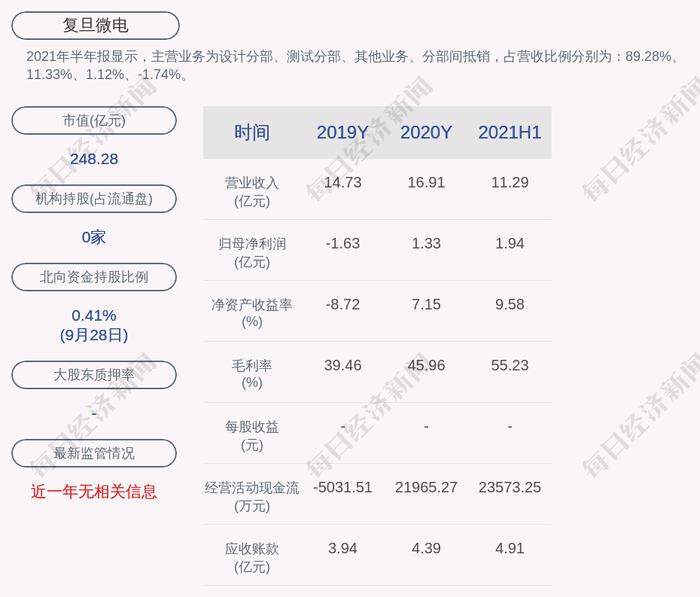This screenshot has height=597, width=700.
Task: Open the 最新监管情况 pill
Action: pyautogui.click(x=94, y=453)
